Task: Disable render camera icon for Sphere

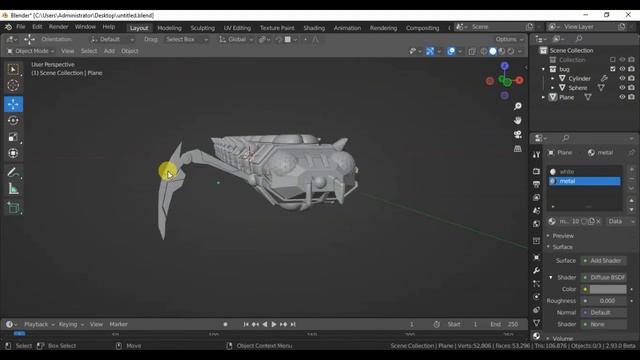Action: coord(631,88)
